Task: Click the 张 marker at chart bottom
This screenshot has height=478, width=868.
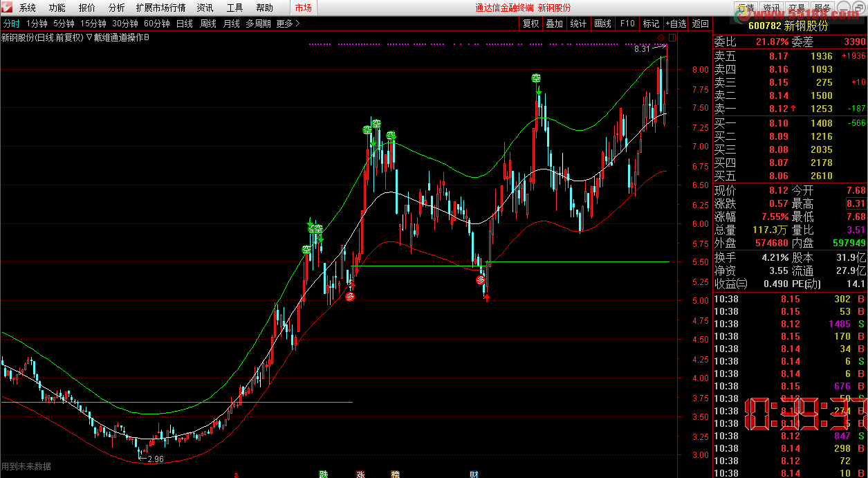Action: tap(360, 475)
